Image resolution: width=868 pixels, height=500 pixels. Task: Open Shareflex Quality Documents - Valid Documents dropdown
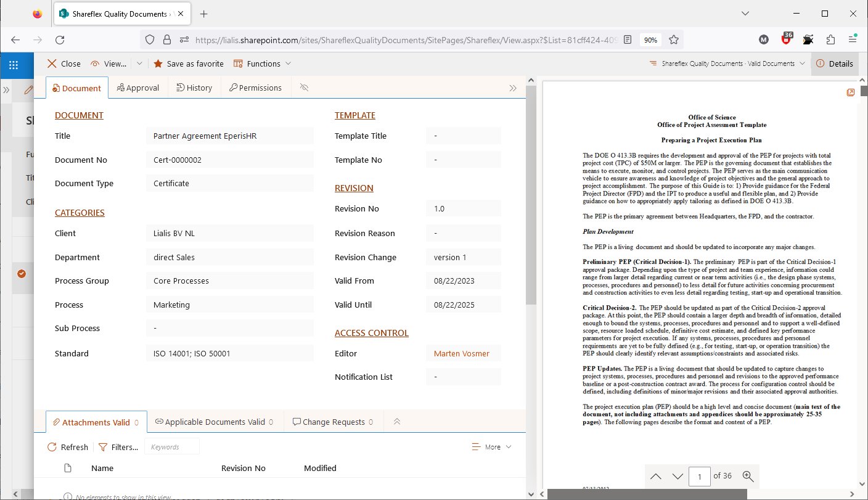click(x=727, y=64)
